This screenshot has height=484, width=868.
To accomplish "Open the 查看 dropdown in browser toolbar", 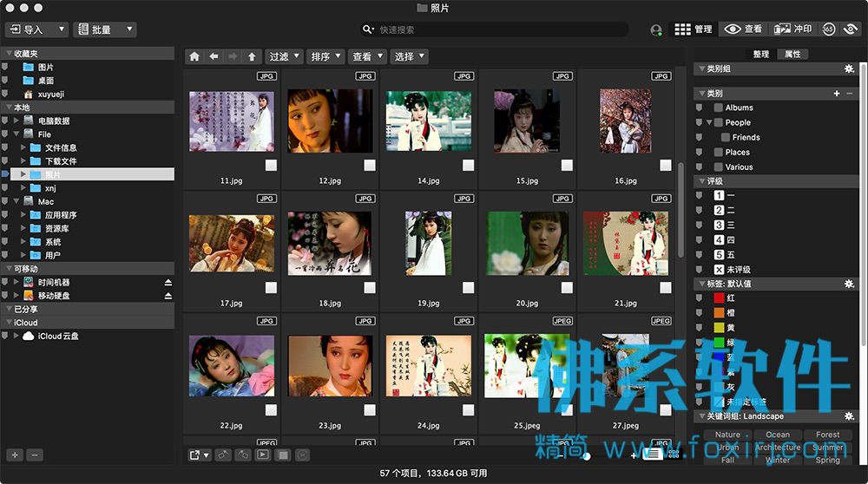I will [367, 56].
